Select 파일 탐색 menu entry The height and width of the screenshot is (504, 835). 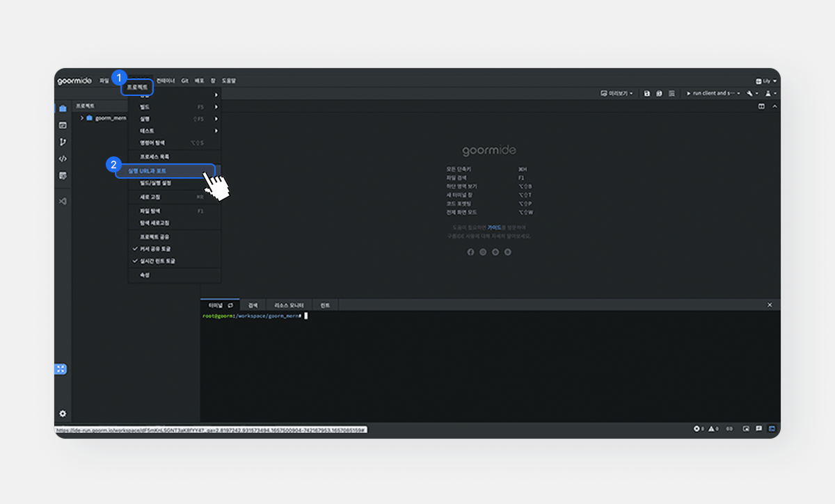coord(175,211)
